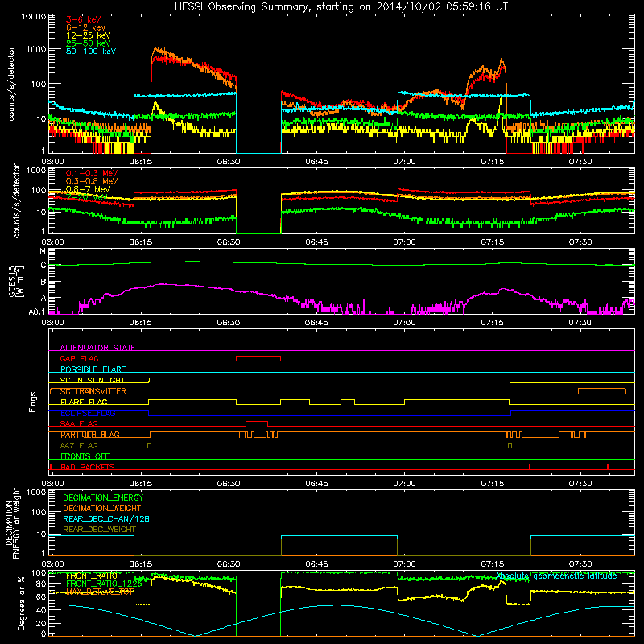Click the FRONTS_OFF flag label
This screenshot has height=644, width=644.
click(85, 456)
